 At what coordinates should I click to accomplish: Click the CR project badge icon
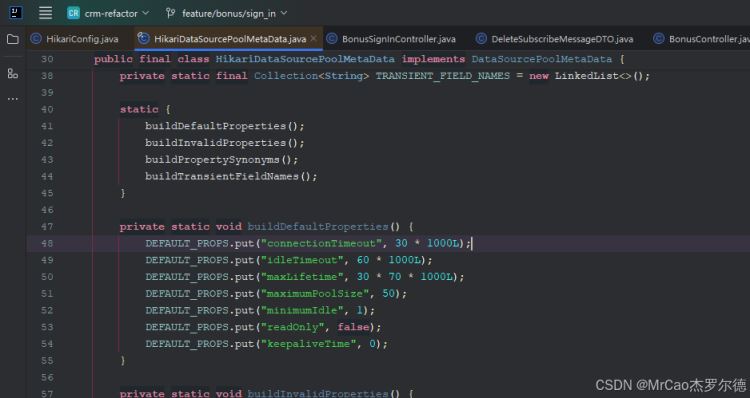(73, 13)
